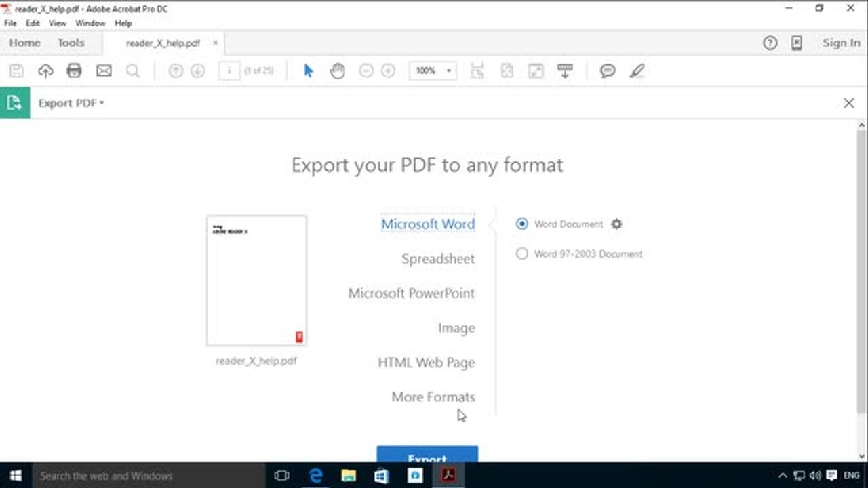This screenshot has width=868, height=488.
Task: Show hidden system tray icons chevron
Action: pyautogui.click(x=783, y=476)
